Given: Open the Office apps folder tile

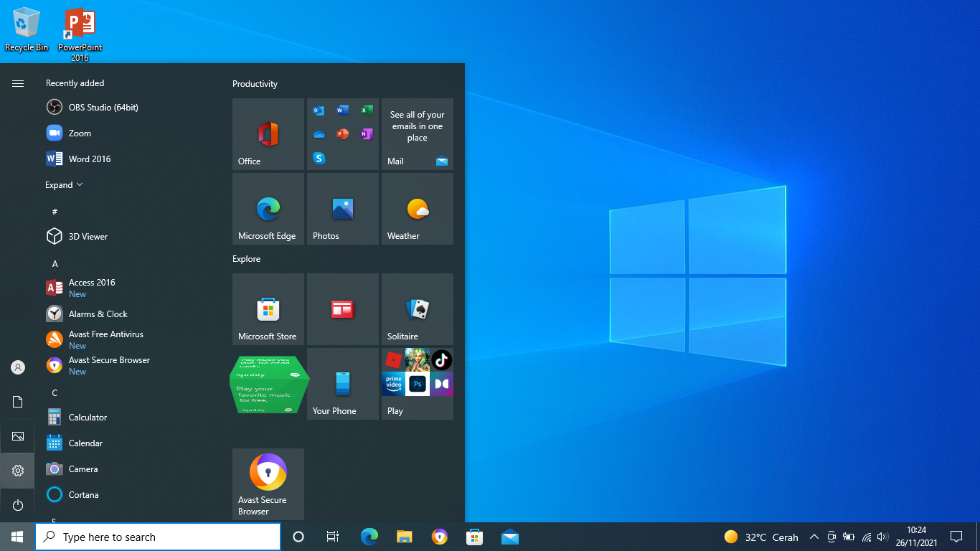Looking at the screenshot, I should 343,134.
